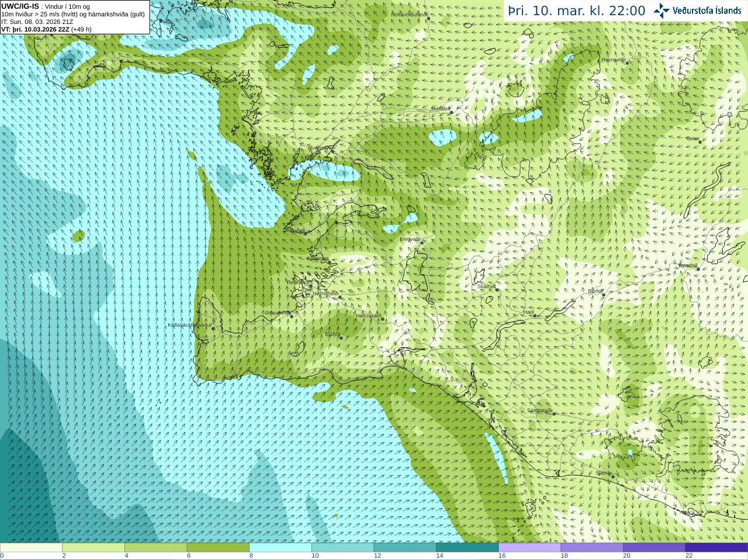Click the Veðurstofa Íslands logo icon
This screenshot has width=748, height=560.
[x=662, y=11]
